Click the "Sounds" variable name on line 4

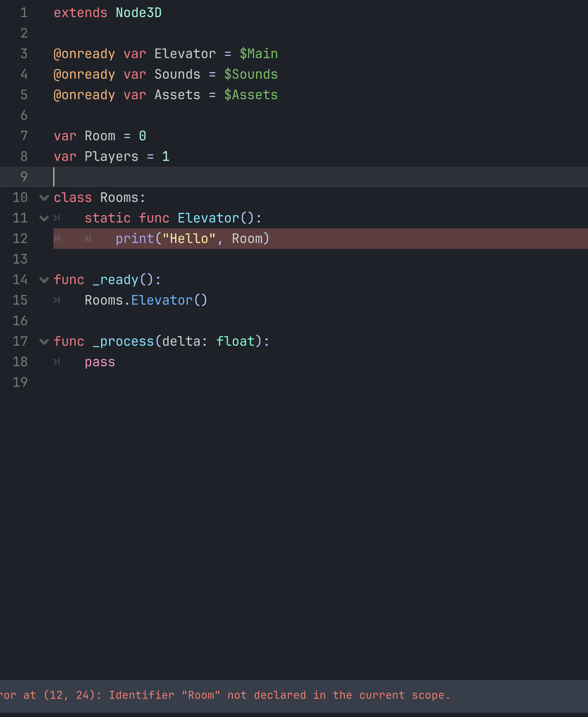coord(177,74)
